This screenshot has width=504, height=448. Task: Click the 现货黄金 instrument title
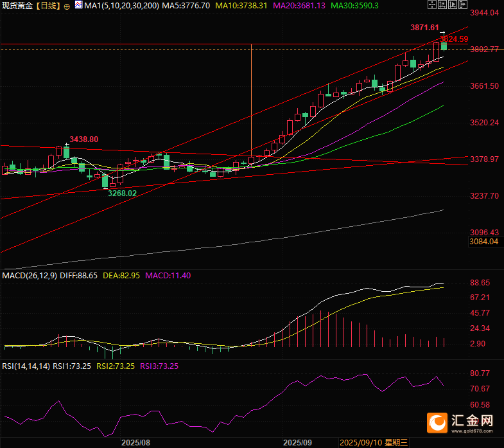[x=17, y=6]
